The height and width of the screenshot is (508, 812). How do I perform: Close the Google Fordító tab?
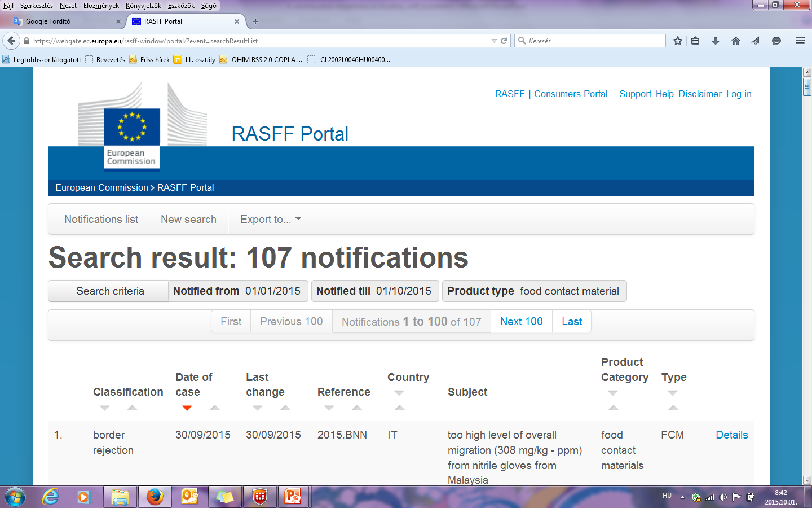pos(118,21)
